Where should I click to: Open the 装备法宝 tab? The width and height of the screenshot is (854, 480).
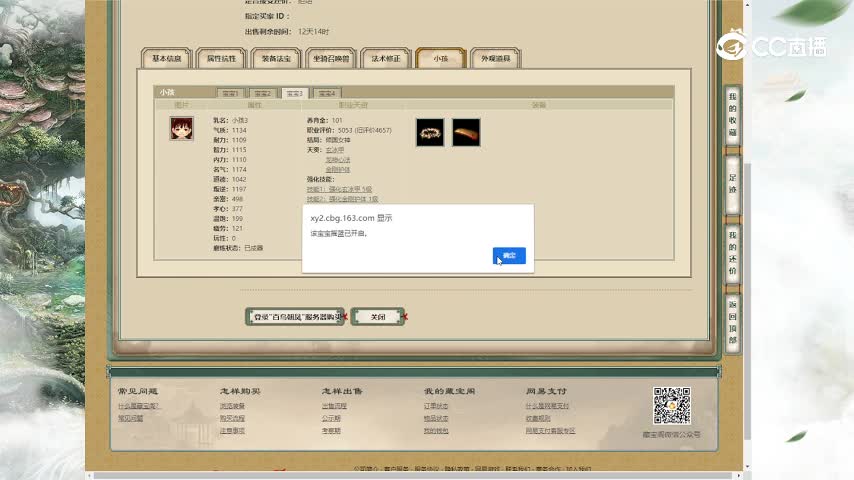click(x=276, y=58)
